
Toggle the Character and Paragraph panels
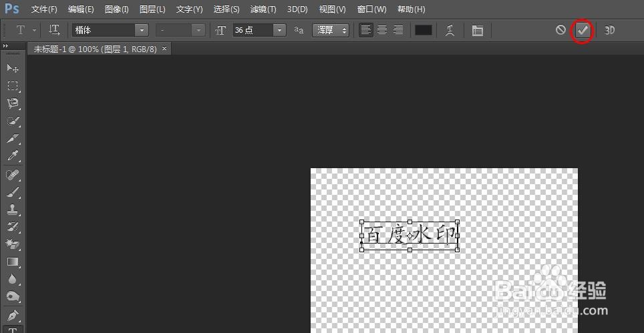coord(477,30)
